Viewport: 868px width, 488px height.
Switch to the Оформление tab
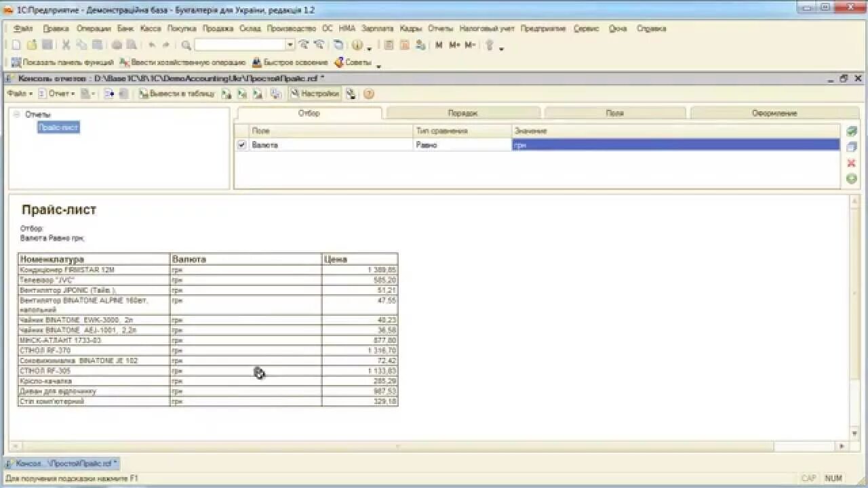774,113
